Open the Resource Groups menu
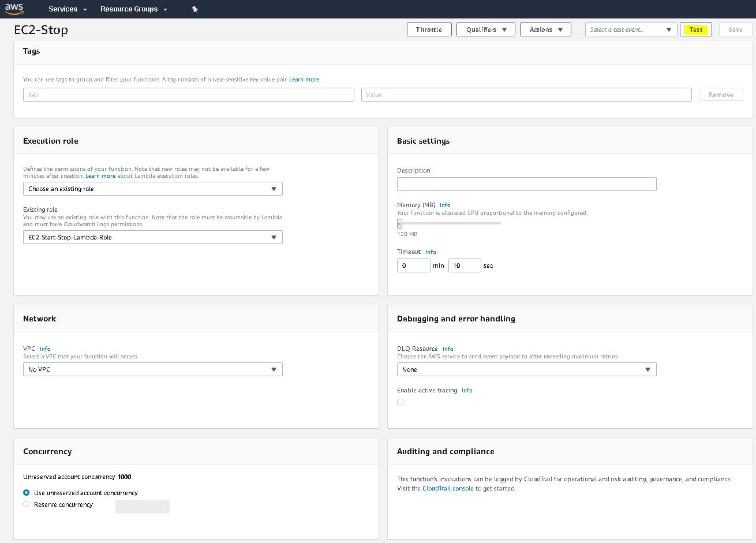Viewport: 756px width, 543px height. tap(133, 9)
